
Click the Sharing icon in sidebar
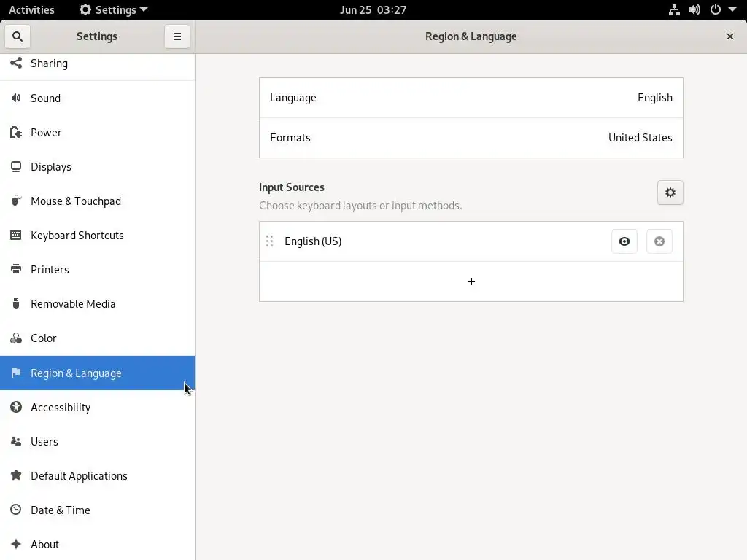pyautogui.click(x=16, y=63)
